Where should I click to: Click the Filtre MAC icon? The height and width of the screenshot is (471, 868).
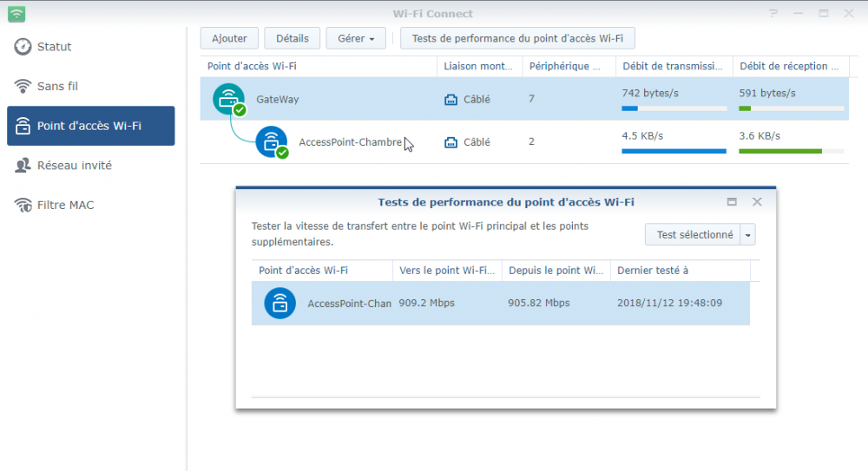click(x=23, y=205)
